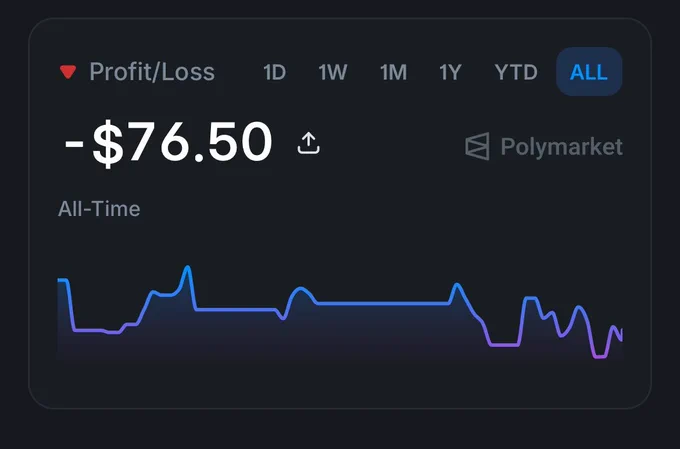Click the Profit/Loss heading text
Image resolution: width=680 pixels, height=449 pixels.
pos(152,72)
